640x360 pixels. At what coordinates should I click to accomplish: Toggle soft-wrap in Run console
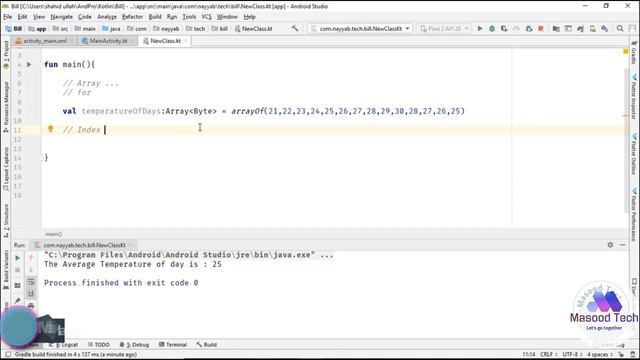coord(31,282)
